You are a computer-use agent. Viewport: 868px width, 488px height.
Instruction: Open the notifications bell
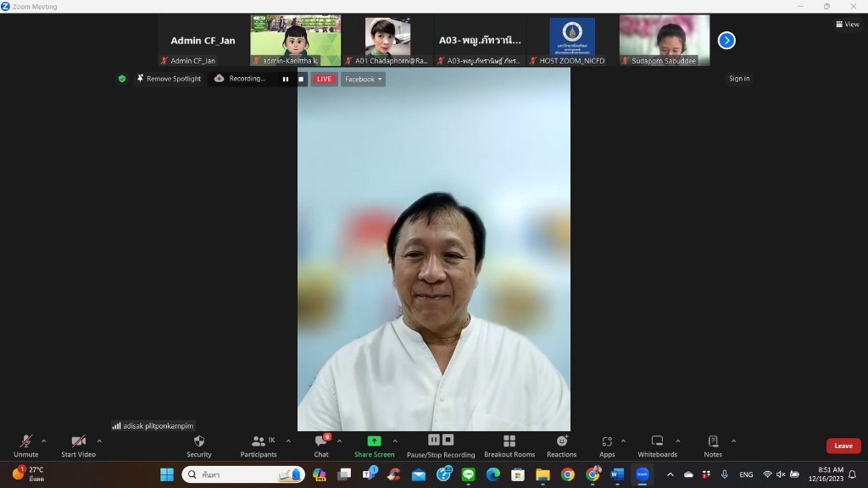853,474
